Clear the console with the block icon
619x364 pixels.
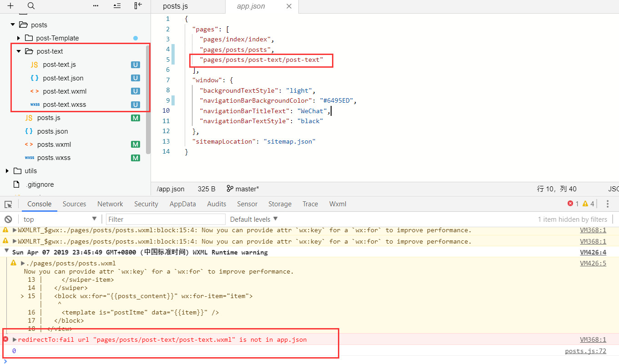(8, 219)
